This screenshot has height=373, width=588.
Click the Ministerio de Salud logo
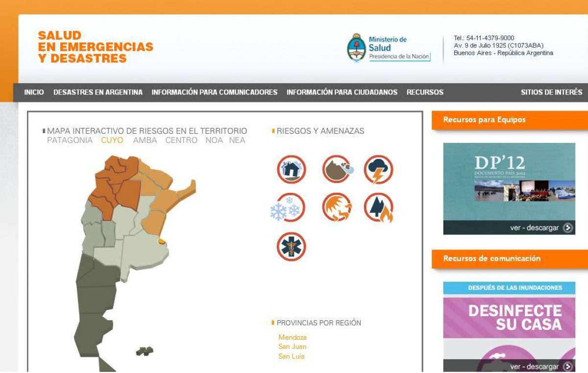coord(389,47)
